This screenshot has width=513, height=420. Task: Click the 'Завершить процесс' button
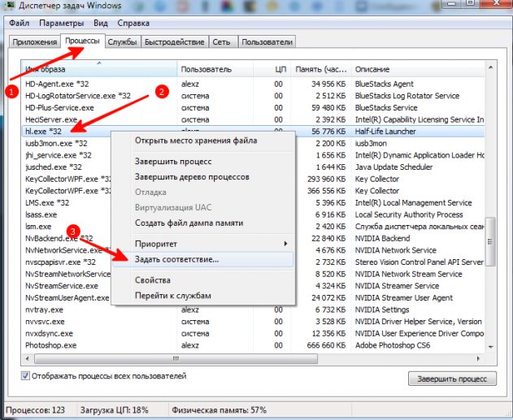452,379
